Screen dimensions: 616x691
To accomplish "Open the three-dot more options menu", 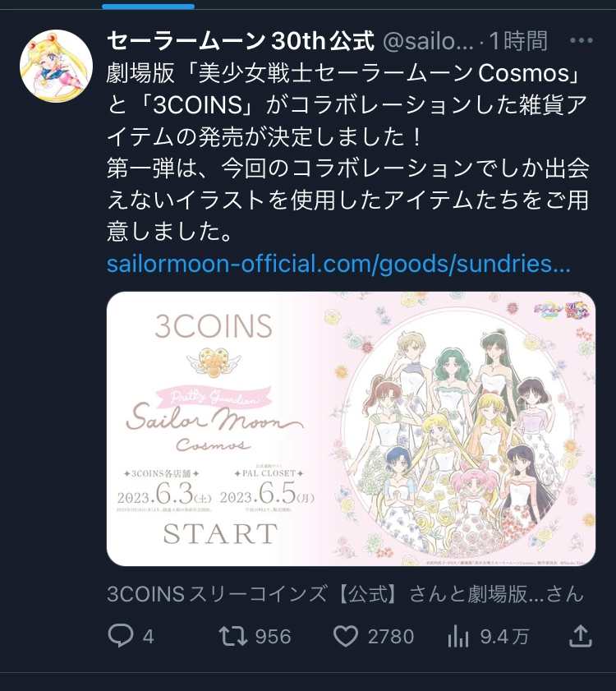I will [582, 40].
